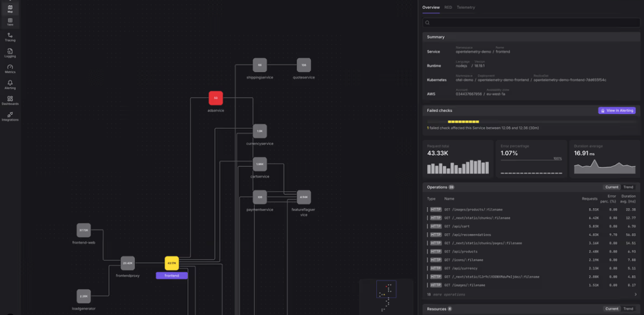Select the currencyservice node
The image size is (644, 315).
click(x=260, y=131)
